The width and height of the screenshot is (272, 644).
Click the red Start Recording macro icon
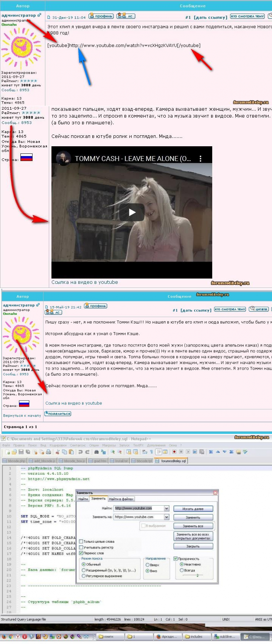[174, 452]
